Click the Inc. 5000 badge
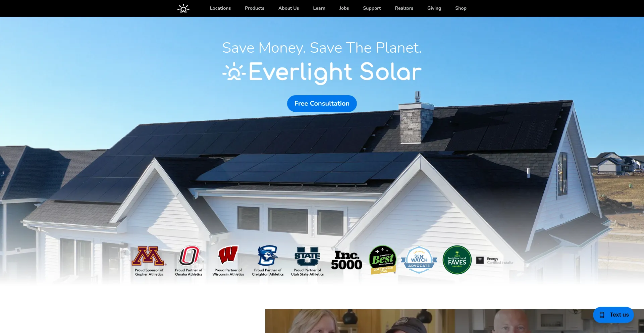Screen dimensions: 644x333 click(x=346, y=260)
